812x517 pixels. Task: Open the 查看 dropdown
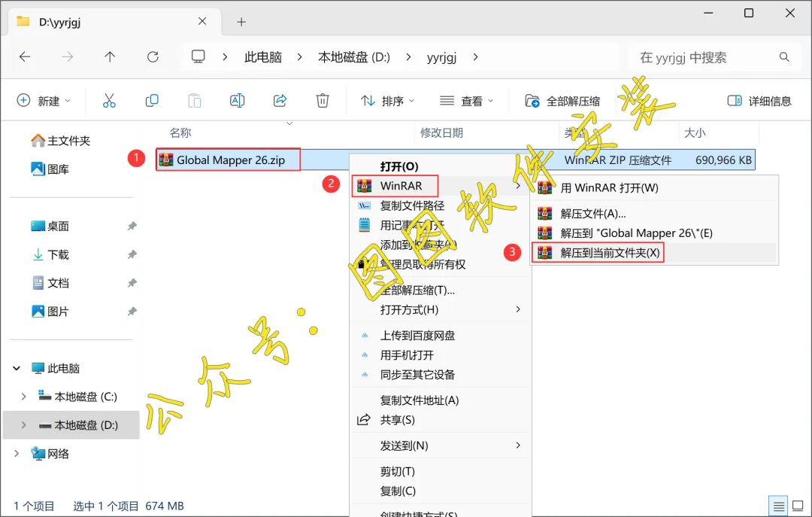tap(467, 101)
